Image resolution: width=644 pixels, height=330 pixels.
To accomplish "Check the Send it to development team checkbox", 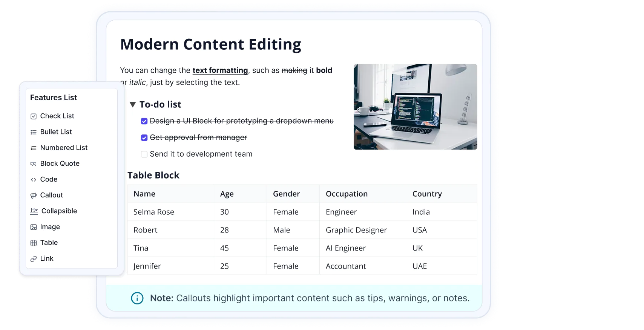I will coord(144,154).
